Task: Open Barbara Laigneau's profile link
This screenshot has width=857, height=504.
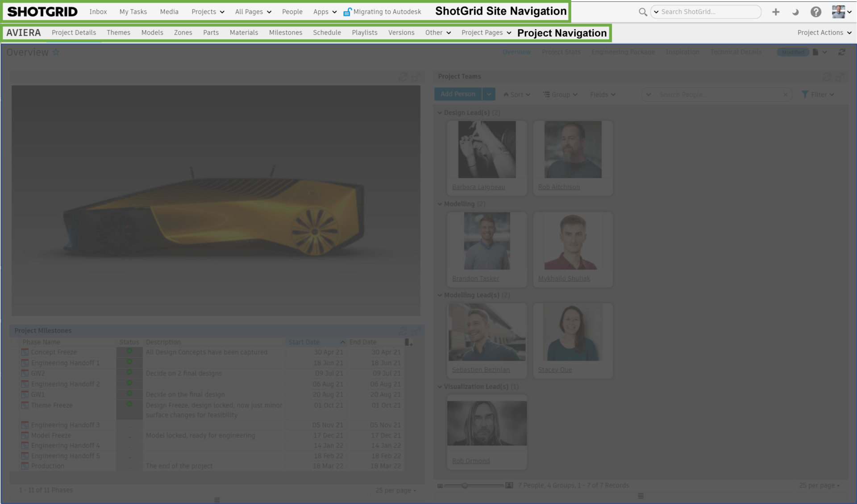Action: coord(478,187)
